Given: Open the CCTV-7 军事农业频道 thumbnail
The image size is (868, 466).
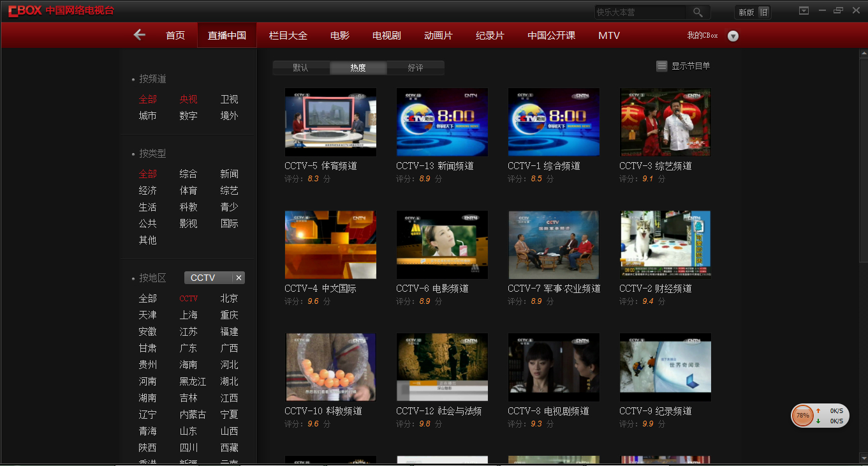Looking at the screenshot, I should point(554,244).
